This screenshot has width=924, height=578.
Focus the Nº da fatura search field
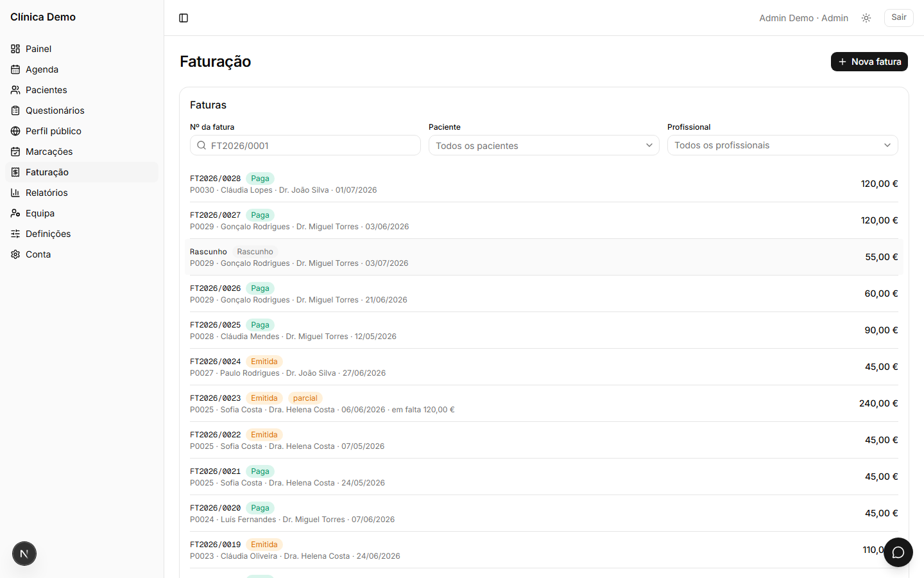(x=305, y=145)
